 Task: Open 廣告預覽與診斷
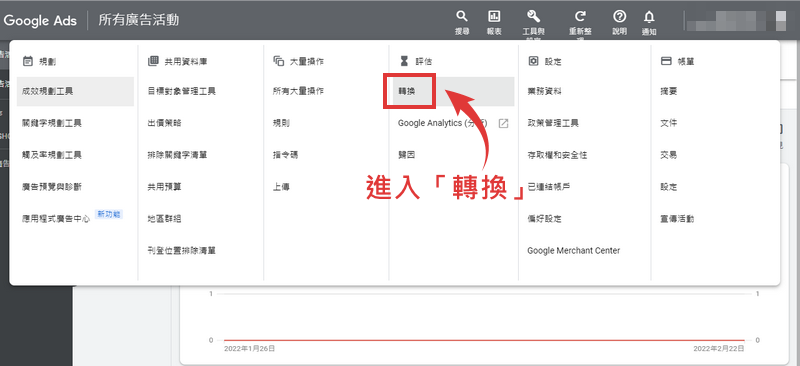[52, 187]
